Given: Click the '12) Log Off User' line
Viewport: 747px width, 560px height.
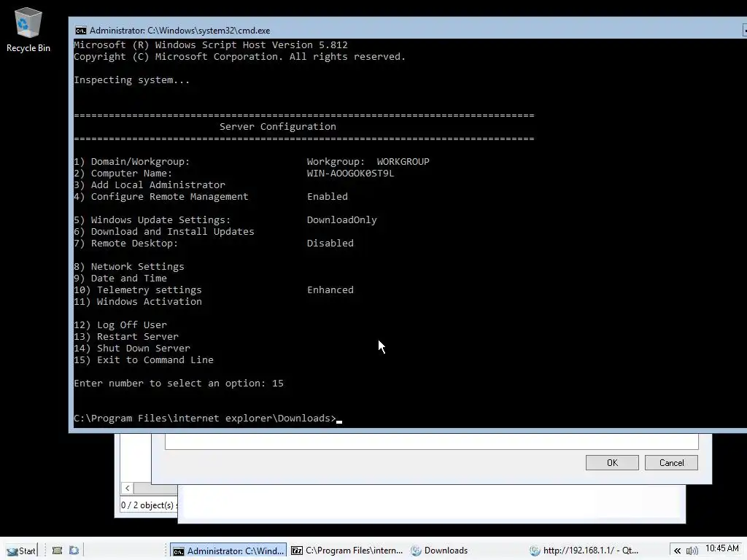Looking at the screenshot, I should click(120, 325).
